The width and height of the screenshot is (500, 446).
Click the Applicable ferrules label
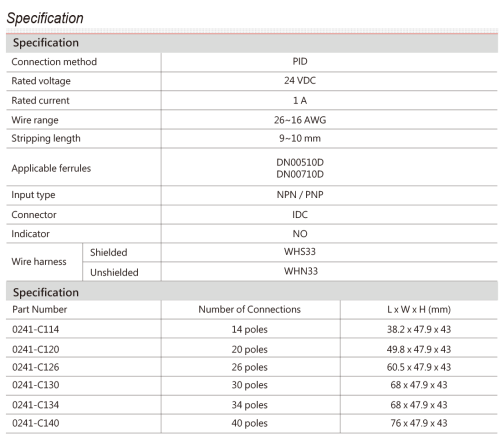pyautogui.click(x=51, y=168)
